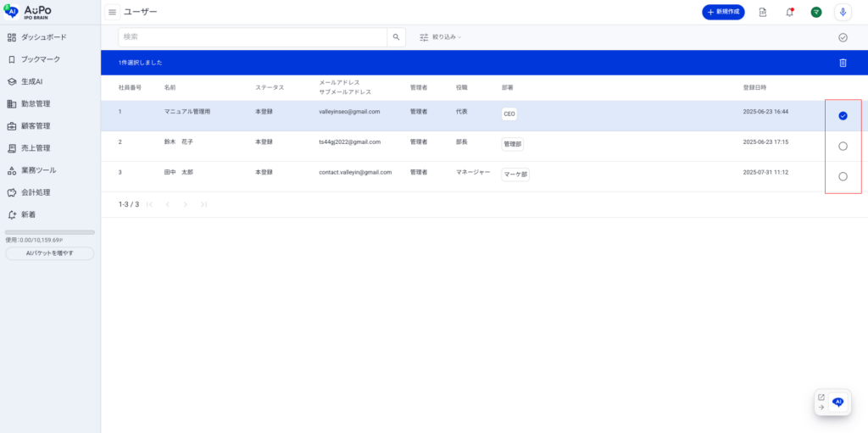This screenshot has width=868, height=433.
Task: Click the hamburger menu icon
Action: tap(112, 12)
